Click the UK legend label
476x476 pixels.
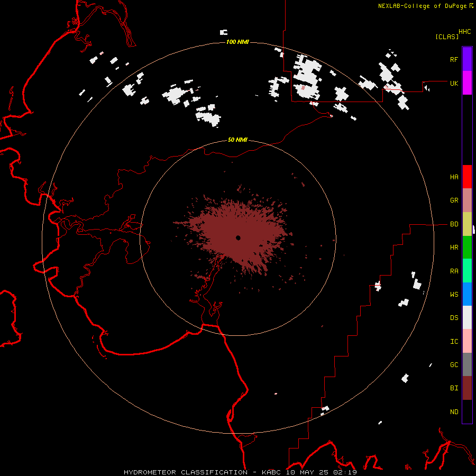tap(454, 83)
